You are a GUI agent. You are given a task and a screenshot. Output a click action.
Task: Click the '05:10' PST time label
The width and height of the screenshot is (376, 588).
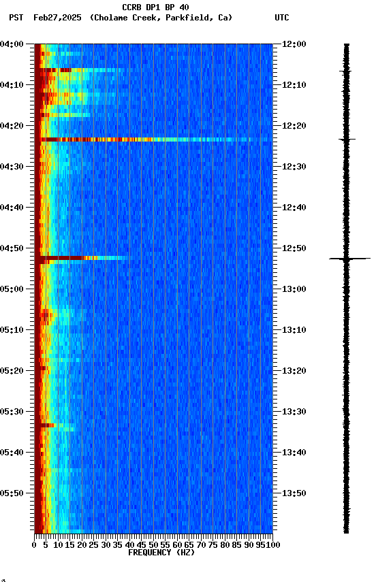point(12,330)
